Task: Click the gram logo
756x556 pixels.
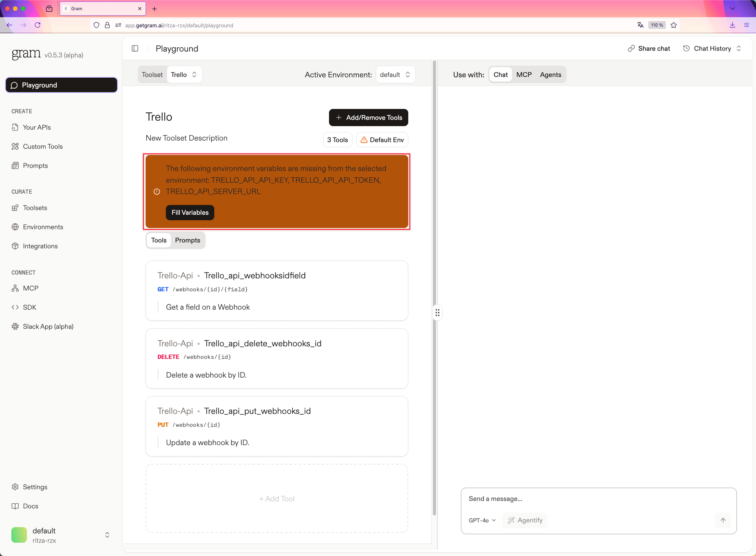Action: tap(26, 53)
